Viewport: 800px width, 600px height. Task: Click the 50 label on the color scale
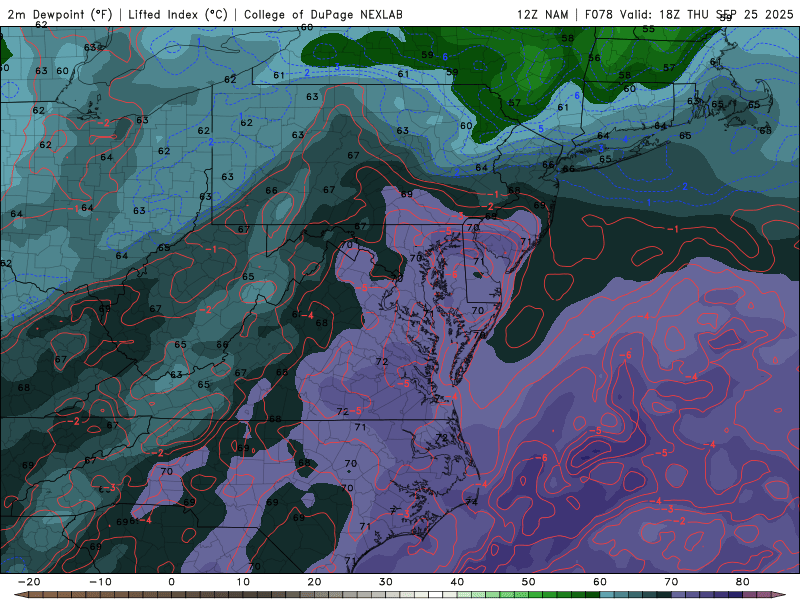(529, 582)
